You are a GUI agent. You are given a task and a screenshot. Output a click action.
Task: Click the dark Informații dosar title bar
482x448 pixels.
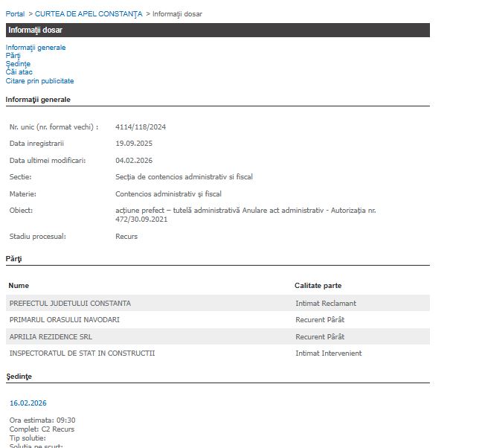[217, 31]
